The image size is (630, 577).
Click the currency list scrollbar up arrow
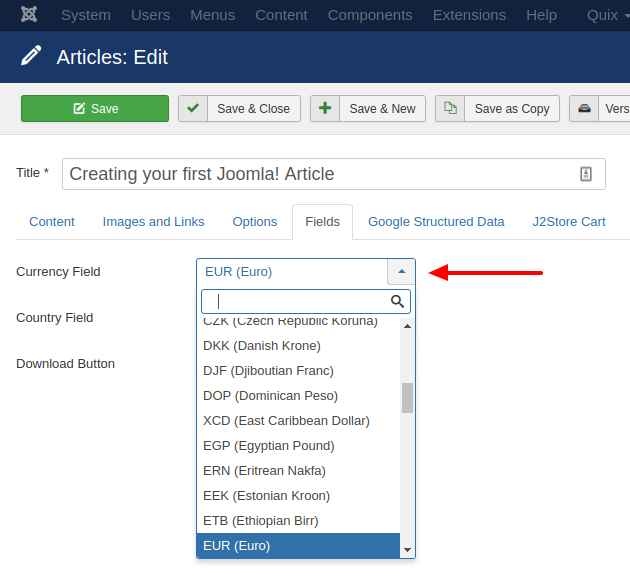[x=407, y=326]
